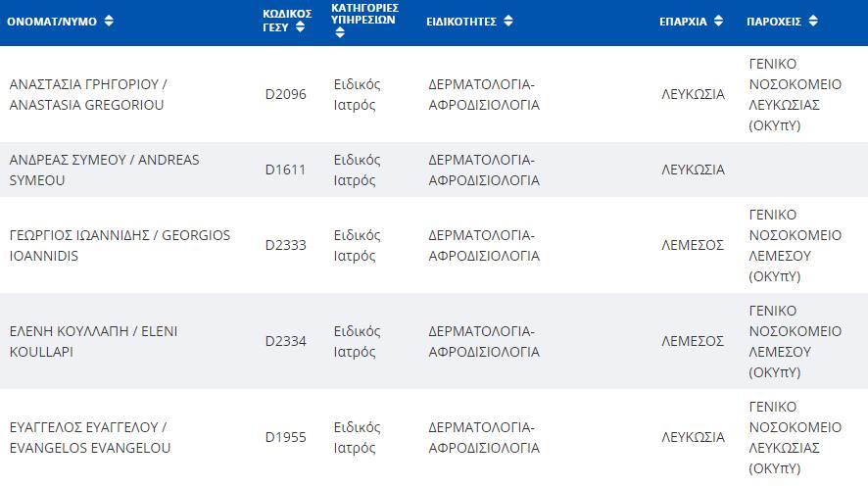The width and height of the screenshot is (868, 488).
Task: Open the ΑΝΔΡΕΑΣ ΣΥΜΕΟΥ doctor entry
Action: pyautogui.click(x=104, y=171)
